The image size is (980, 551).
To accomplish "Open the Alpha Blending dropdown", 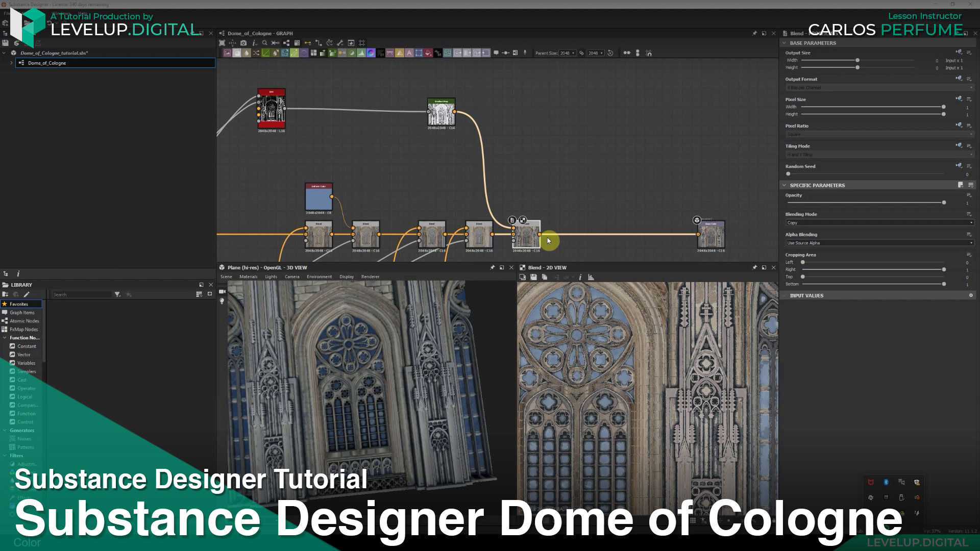I will (879, 243).
